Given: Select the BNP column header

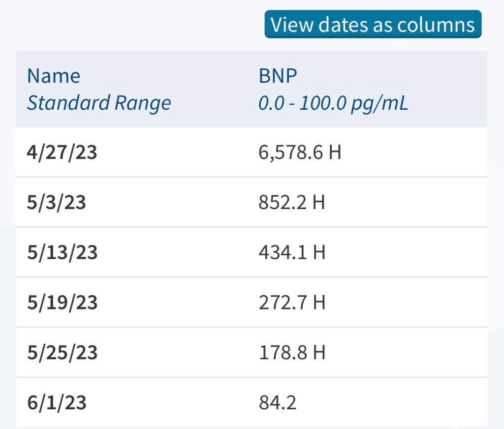Looking at the screenshot, I should click(278, 76).
